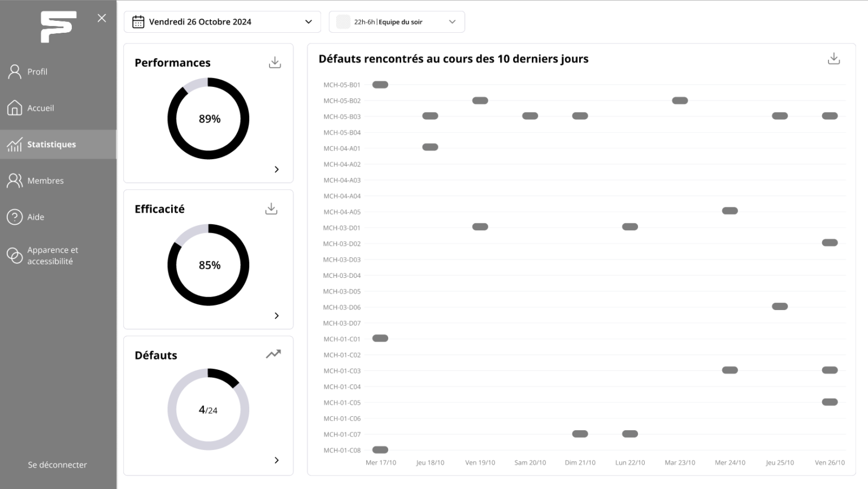868x489 pixels.
Task: Download the Performances report
Action: tap(275, 63)
